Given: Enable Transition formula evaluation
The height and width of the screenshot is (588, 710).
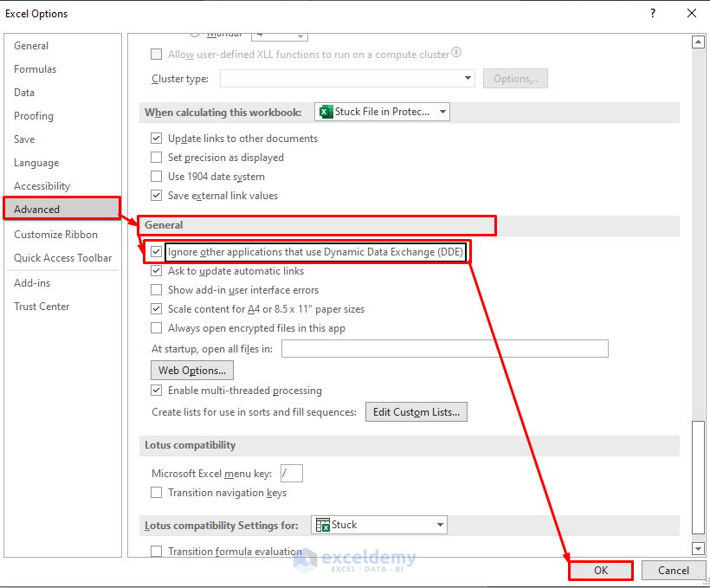Looking at the screenshot, I should [157, 551].
